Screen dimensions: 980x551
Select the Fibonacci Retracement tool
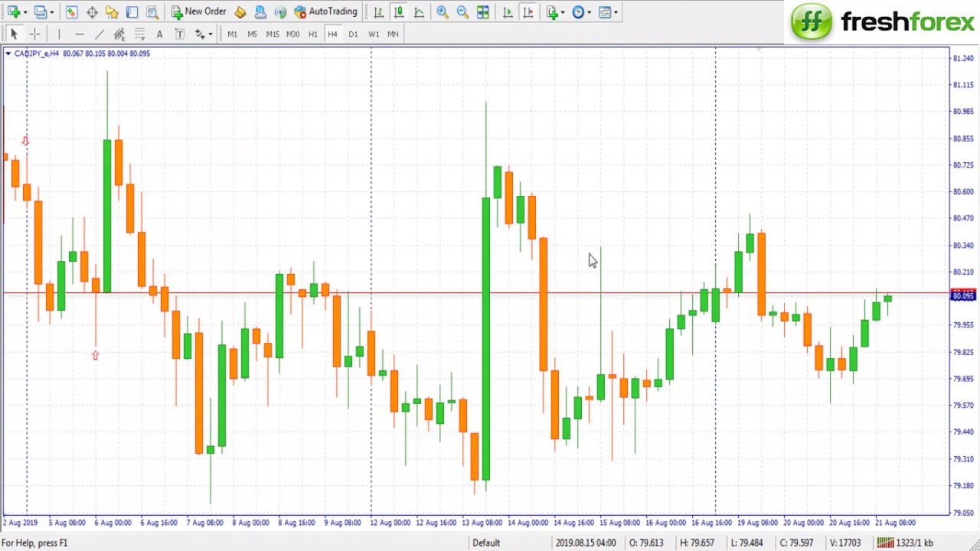(x=139, y=34)
